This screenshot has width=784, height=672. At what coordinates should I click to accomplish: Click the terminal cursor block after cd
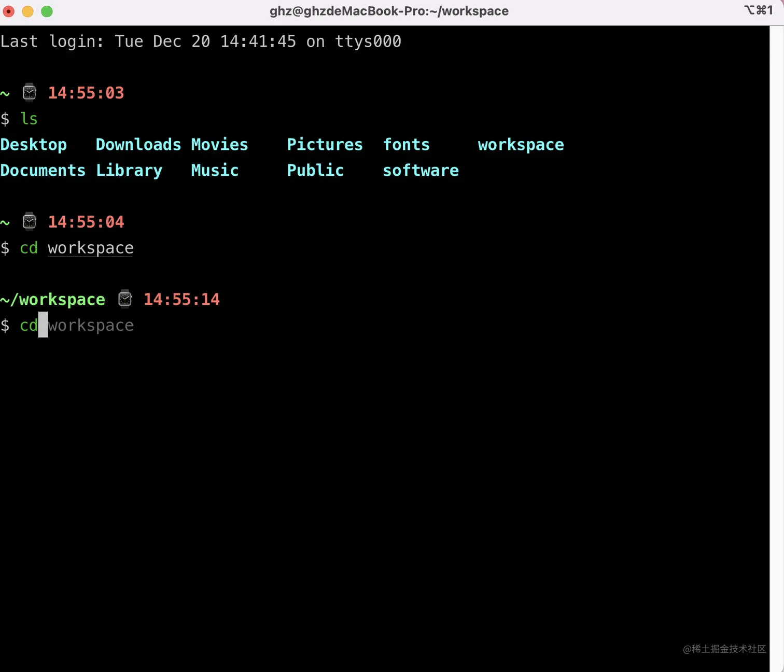click(x=43, y=325)
